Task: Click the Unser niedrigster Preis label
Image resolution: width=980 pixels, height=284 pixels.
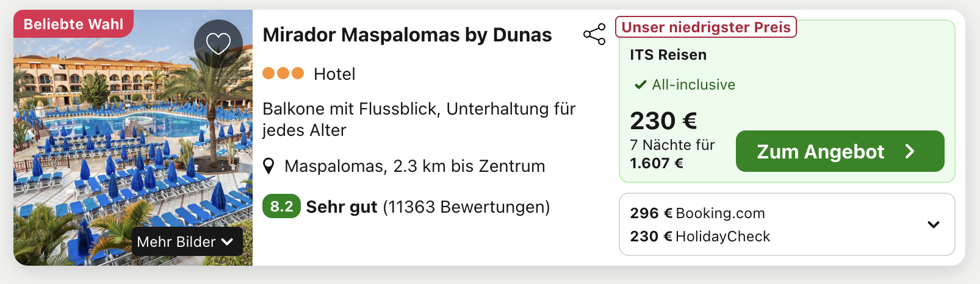Action: [706, 27]
